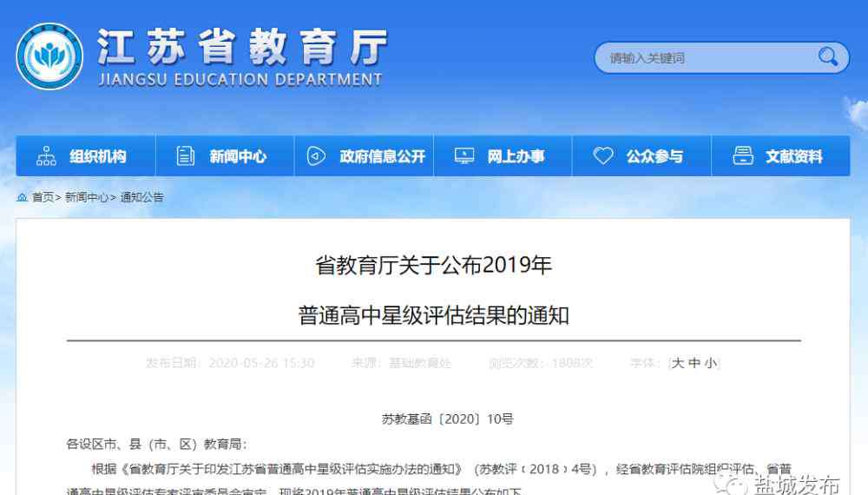The height and width of the screenshot is (495, 868).
Task: Open the 新闻中心 menu
Action: click(225, 156)
